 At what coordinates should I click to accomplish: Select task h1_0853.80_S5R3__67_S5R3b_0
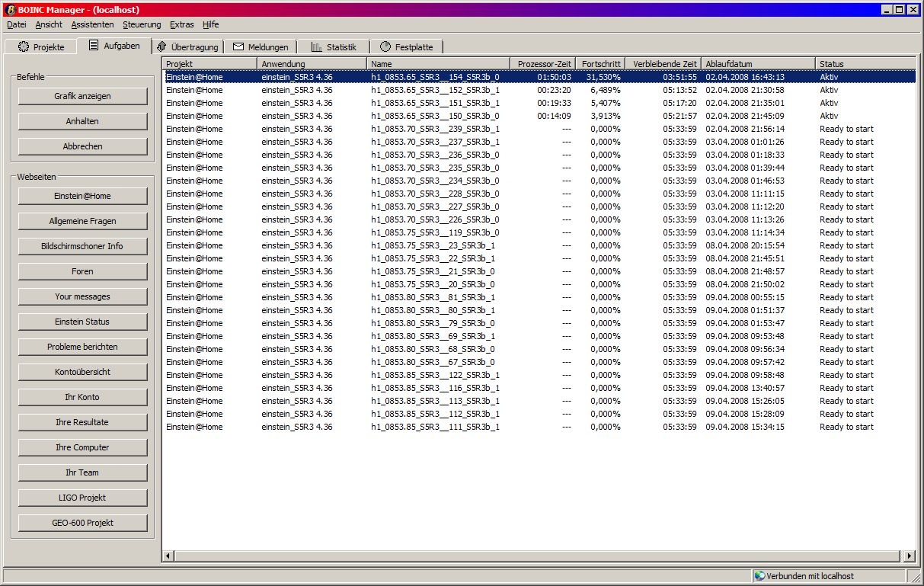tap(539, 362)
